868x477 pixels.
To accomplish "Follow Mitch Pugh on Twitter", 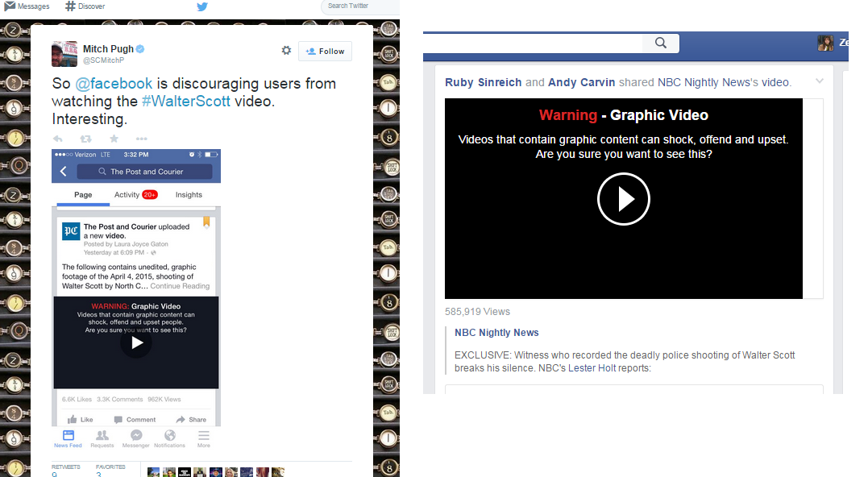I will tap(325, 51).
